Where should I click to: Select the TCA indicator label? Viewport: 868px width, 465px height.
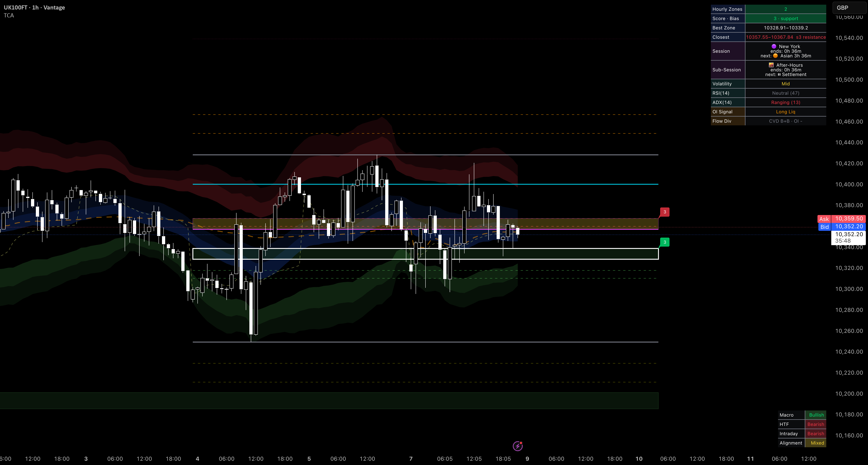coord(9,15)
